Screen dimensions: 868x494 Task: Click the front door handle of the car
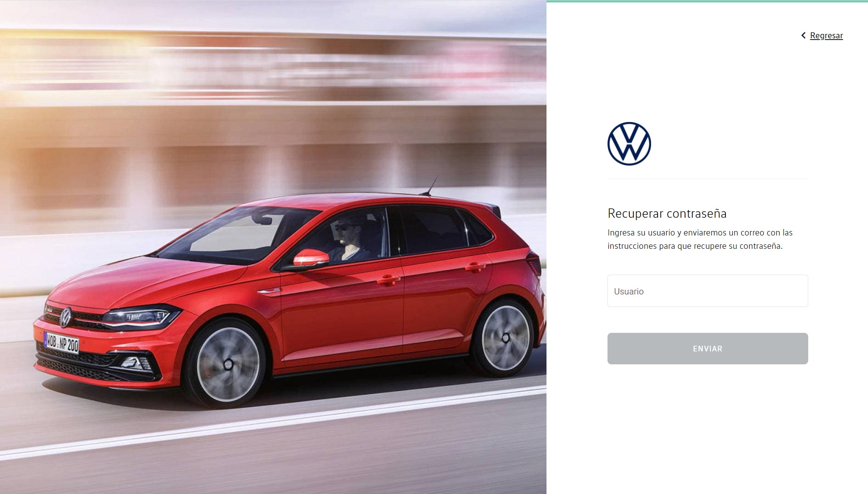[x=389, y=279]
